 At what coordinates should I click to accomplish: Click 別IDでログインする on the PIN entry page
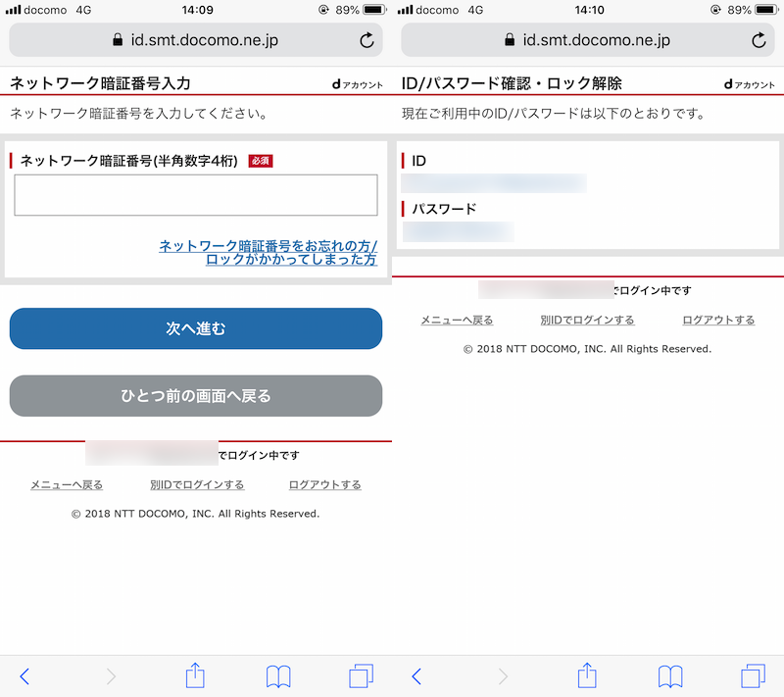coord(197,485)
